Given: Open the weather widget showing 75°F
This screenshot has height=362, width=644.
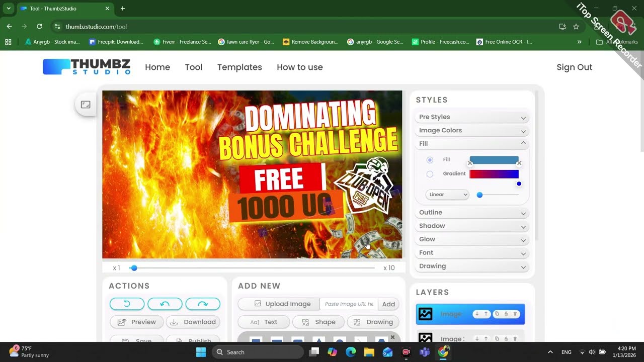Looking at the screenshot, I should [29, 352].
